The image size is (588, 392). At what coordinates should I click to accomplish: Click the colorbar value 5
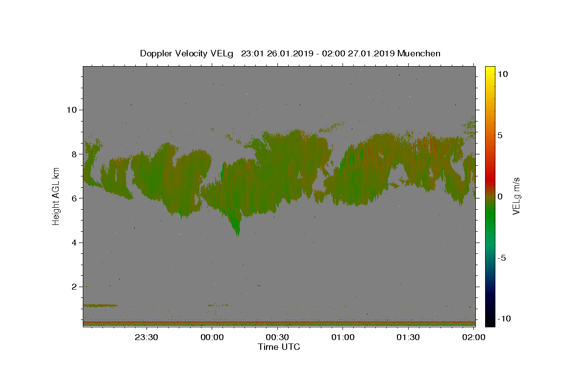(500, 135)
